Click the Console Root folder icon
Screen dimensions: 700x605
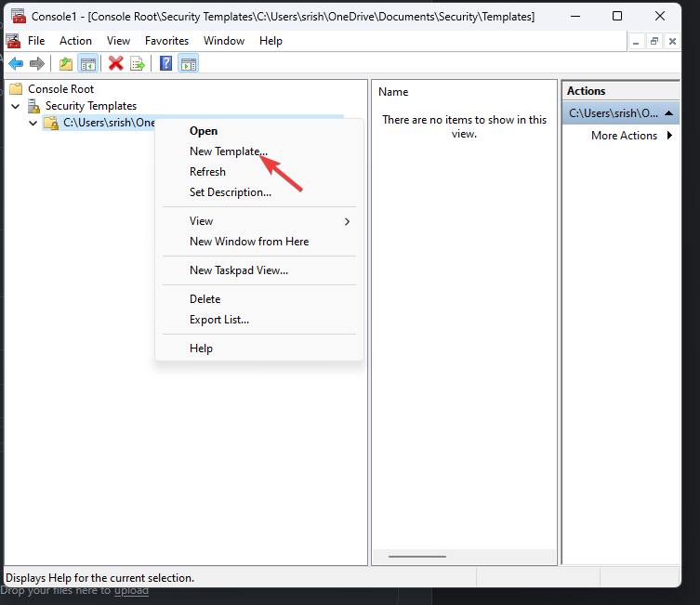coord(16,89)
